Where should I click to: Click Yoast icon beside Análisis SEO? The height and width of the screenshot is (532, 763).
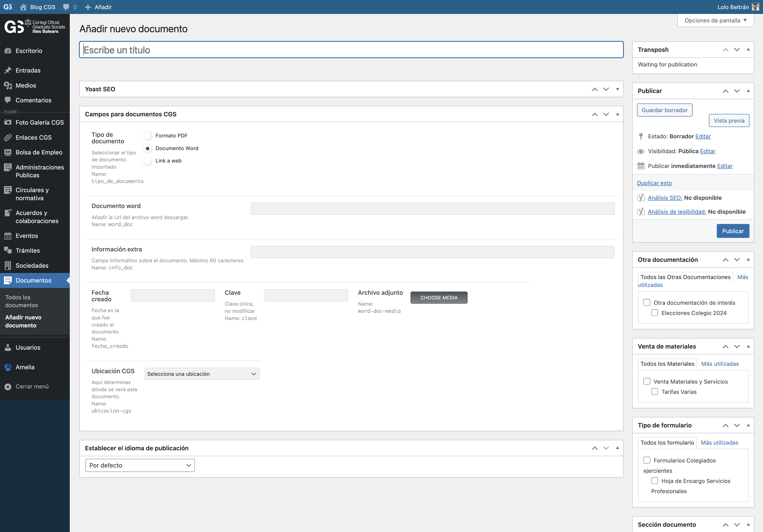[x=641, y=198]
